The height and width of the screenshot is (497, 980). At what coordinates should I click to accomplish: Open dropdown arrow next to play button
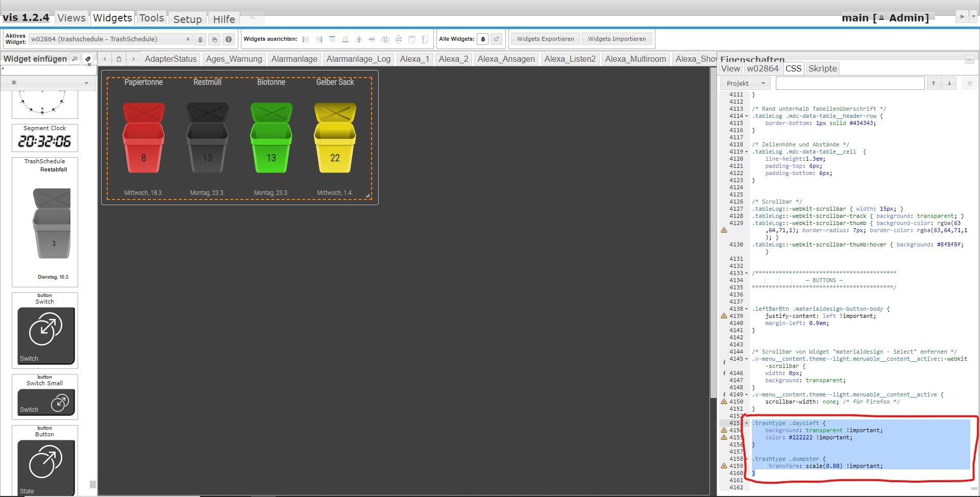[973, 17]
